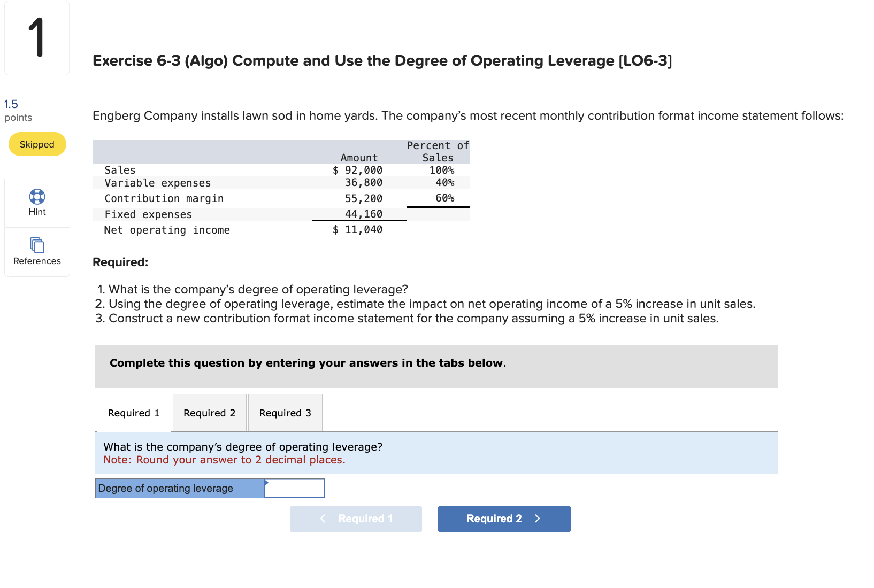Click the disabled Required 1 back button

click(x=355, y=519)
